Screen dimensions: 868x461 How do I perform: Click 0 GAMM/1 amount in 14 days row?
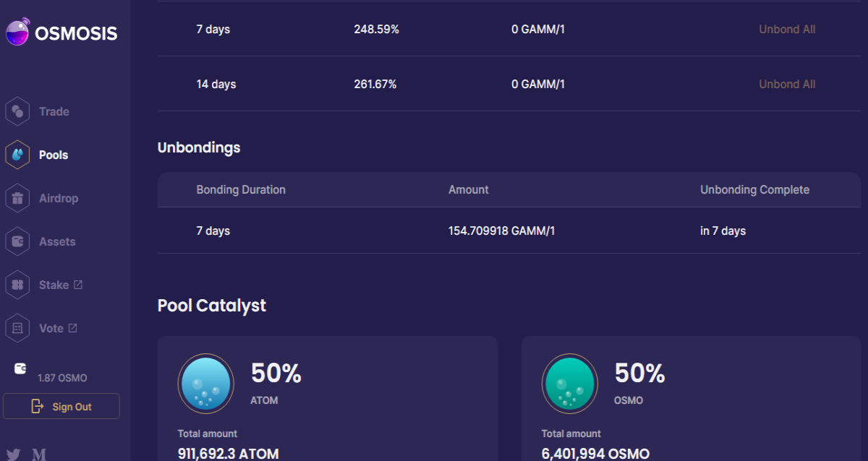[538, 84]
